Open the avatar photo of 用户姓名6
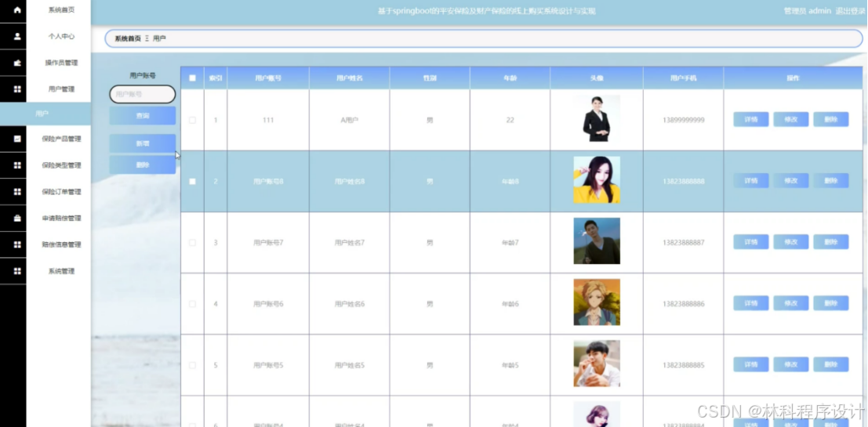Screen dimensions: 868x427 click(x=597, y=302)
